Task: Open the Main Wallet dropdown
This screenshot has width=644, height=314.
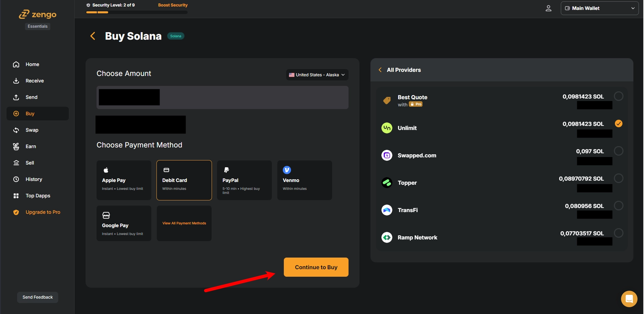Action: 599,8
